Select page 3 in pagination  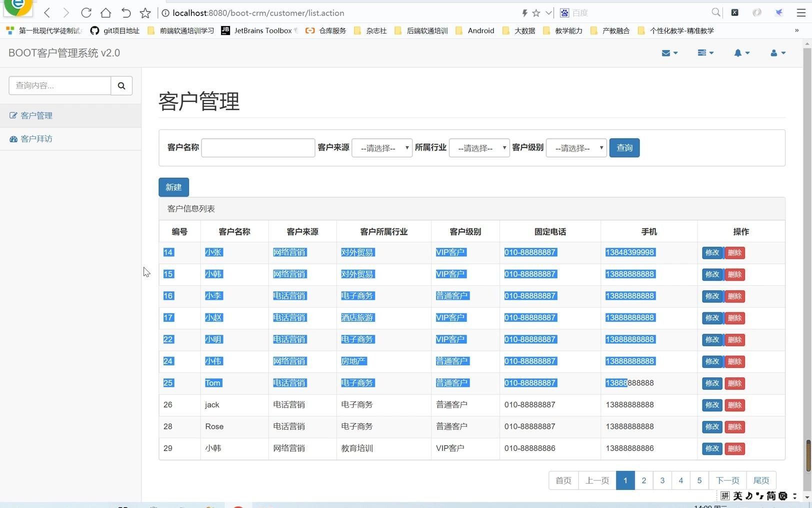pos(662,480)
